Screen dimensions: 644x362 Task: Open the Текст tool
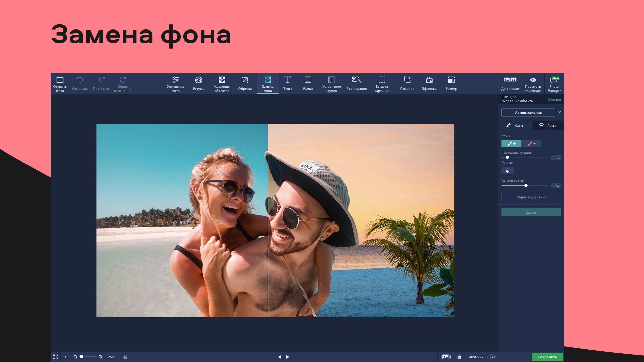[x=287, y=83]
